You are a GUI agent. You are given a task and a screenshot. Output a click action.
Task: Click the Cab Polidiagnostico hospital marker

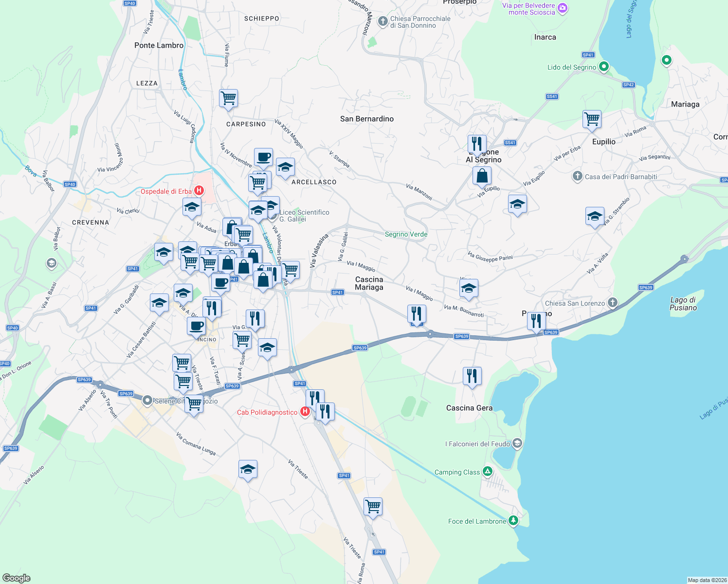(306, 412)
